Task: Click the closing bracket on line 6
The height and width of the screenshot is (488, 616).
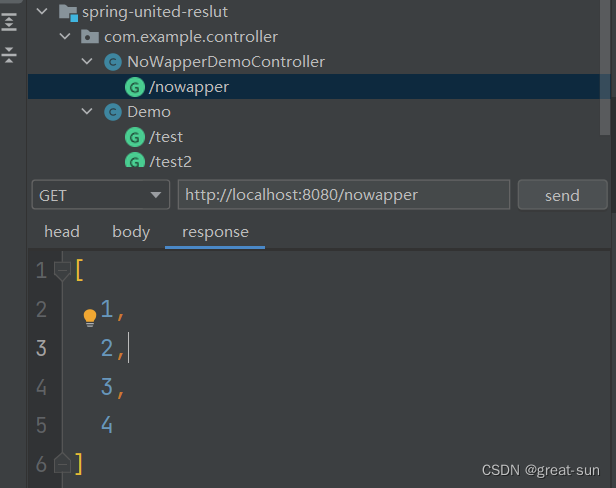Action: point(79,464)
